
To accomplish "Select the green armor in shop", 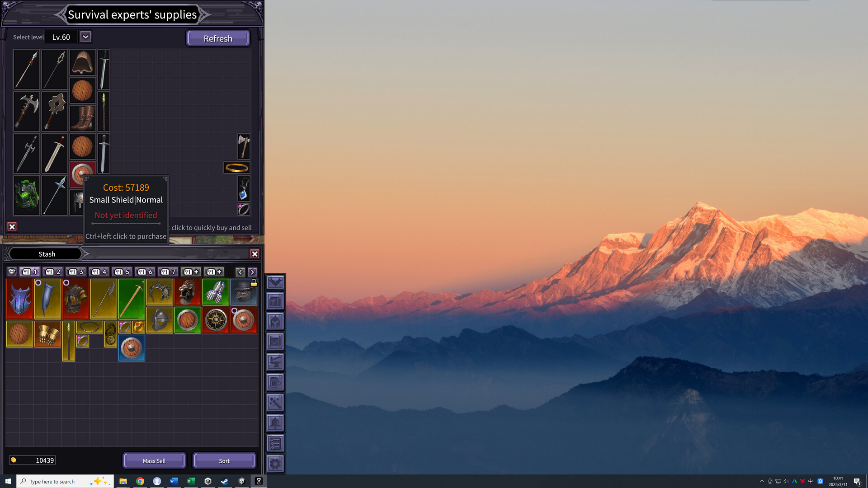I will coord(27,196).
